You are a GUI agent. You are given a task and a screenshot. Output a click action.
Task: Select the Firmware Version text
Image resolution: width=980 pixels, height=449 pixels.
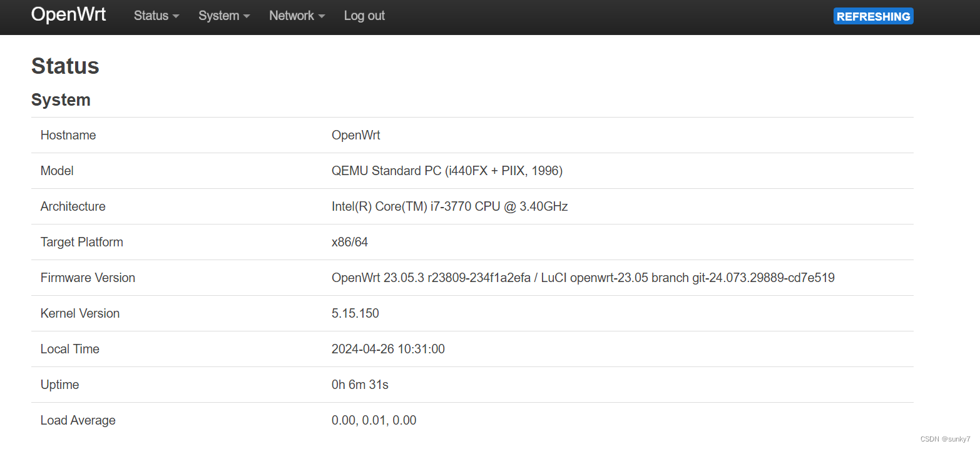[x=583, y=277]
